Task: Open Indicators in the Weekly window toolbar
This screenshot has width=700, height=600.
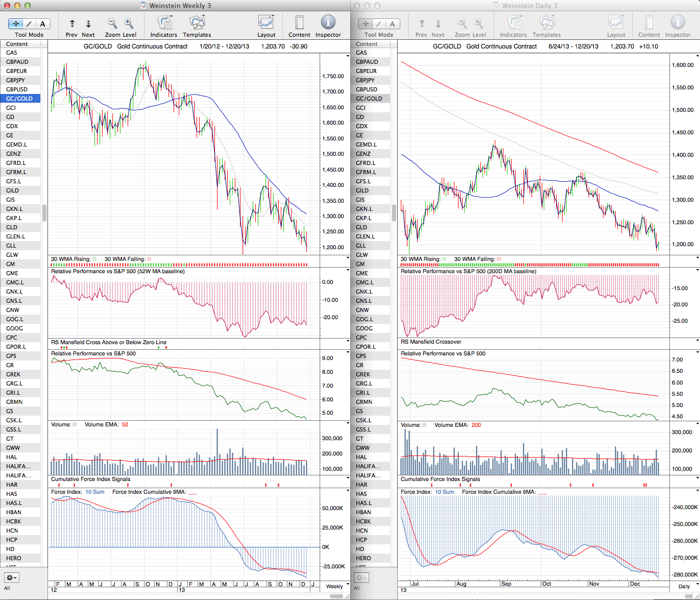Action: point(163,23)
